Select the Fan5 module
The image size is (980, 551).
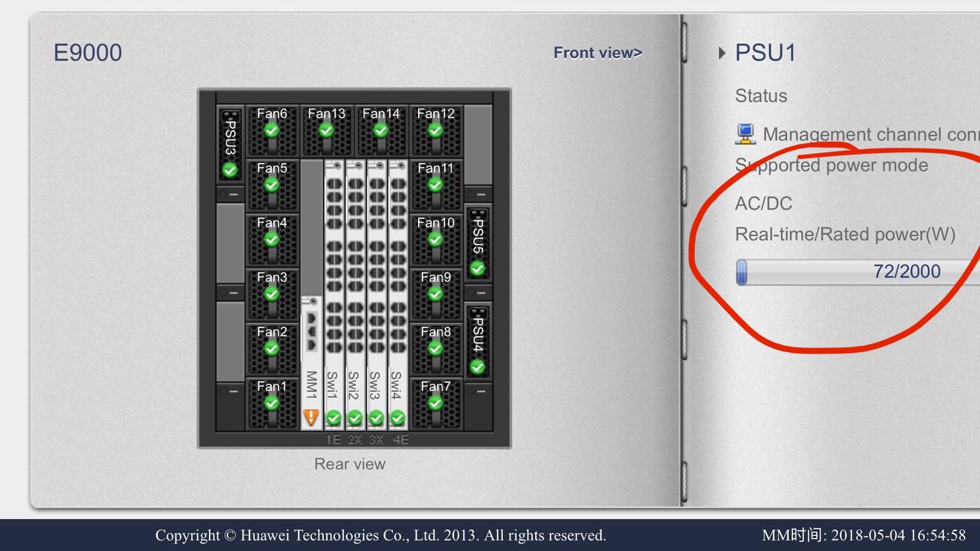click(272, 185)
